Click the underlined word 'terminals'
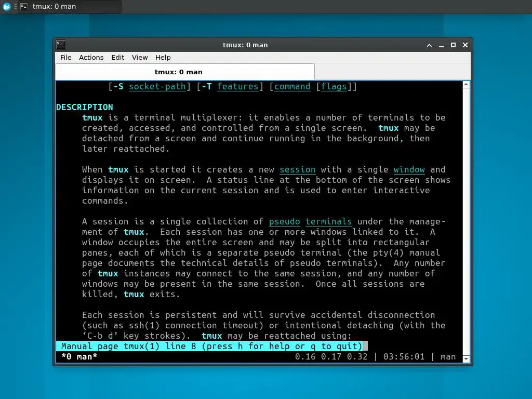This screenshot has width=532, height=399. point(328,221)
